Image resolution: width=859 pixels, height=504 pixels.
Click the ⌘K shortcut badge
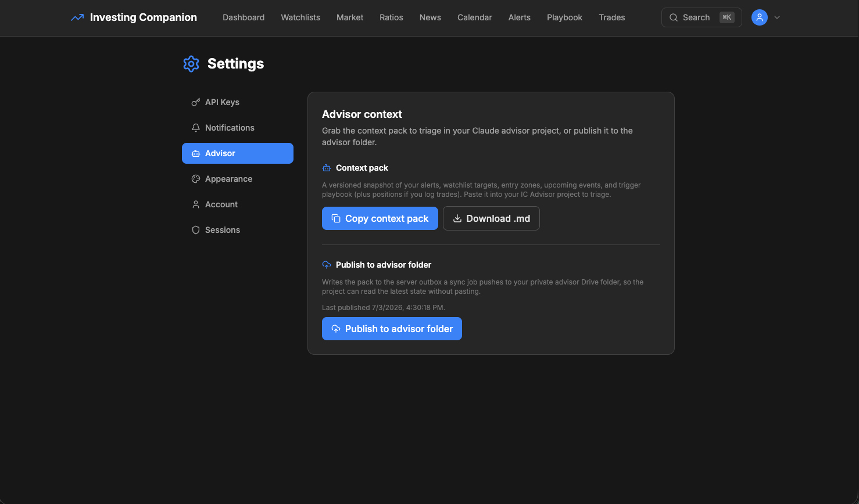click(x=726, y=17)
